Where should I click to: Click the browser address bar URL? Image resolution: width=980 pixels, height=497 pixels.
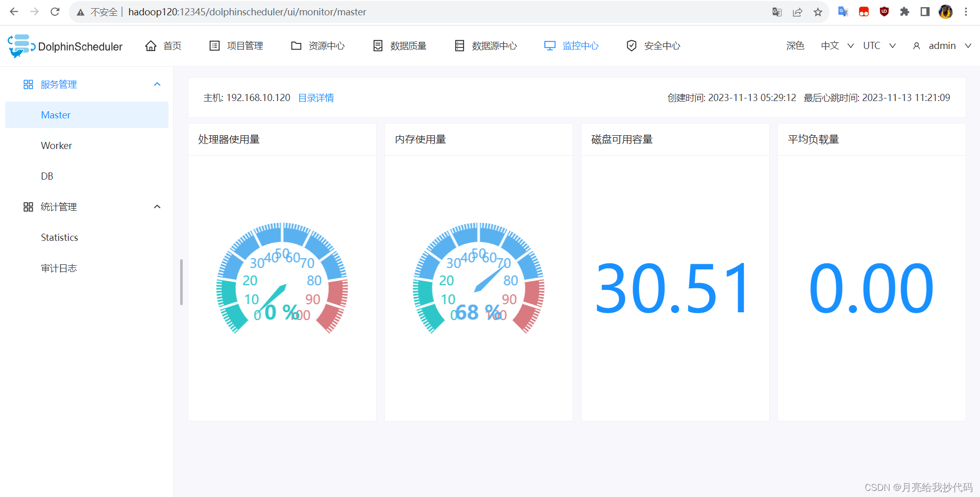tap(247, 12)
